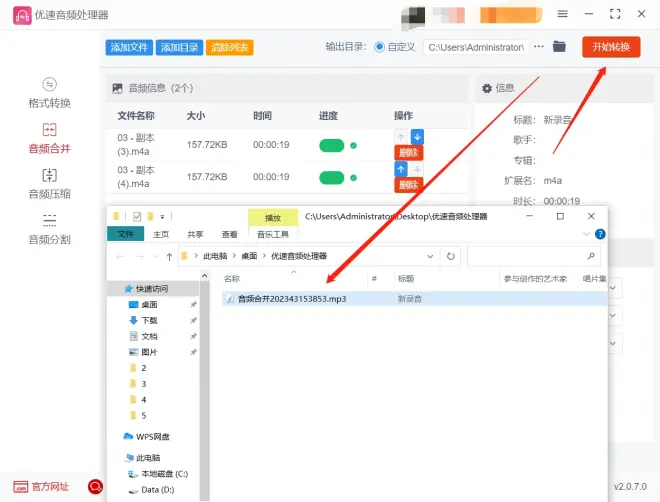This screenshot has width=660, height=502.
Task: Open the hamburger menu in title bar
Action: tap(562, 14)
